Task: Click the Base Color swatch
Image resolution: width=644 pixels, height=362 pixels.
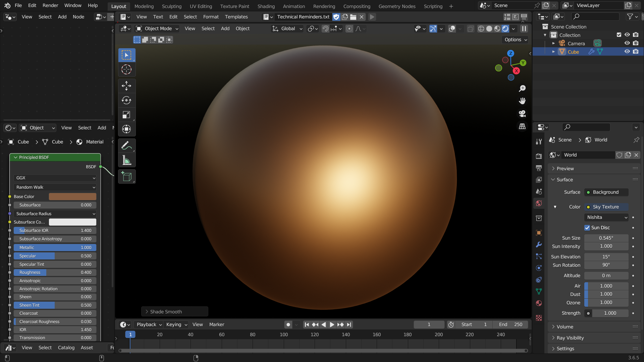Action: point(72,197)
